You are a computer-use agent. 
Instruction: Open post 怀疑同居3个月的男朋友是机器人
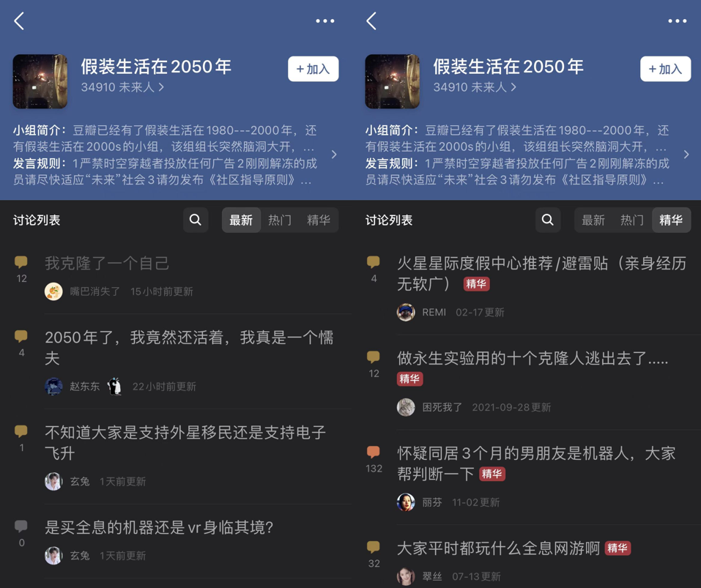tap(536, 464)
